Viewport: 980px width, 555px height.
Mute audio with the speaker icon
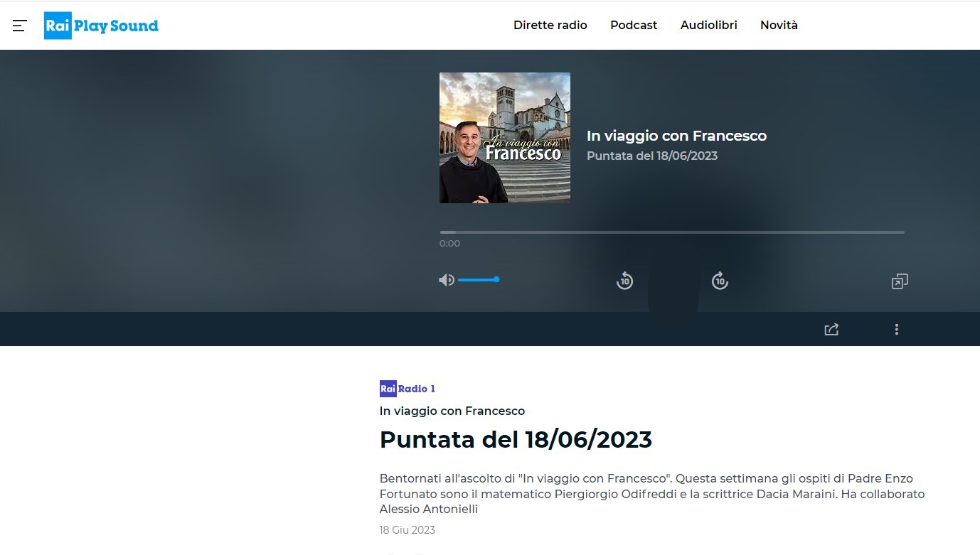pos(447,280)
